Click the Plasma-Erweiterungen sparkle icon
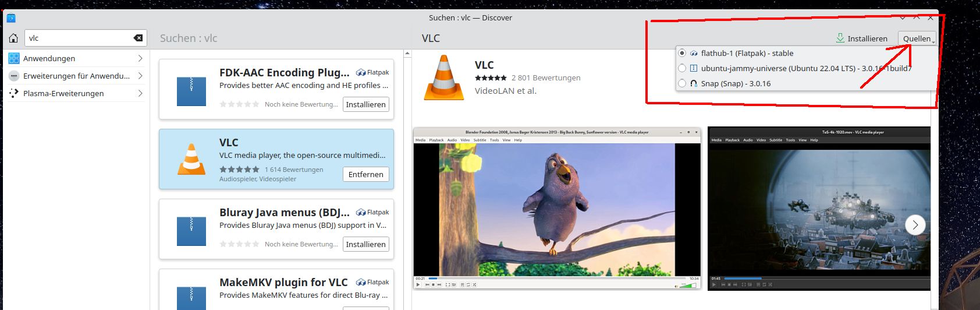Screen dimensions: 980x310 point(14,93)
